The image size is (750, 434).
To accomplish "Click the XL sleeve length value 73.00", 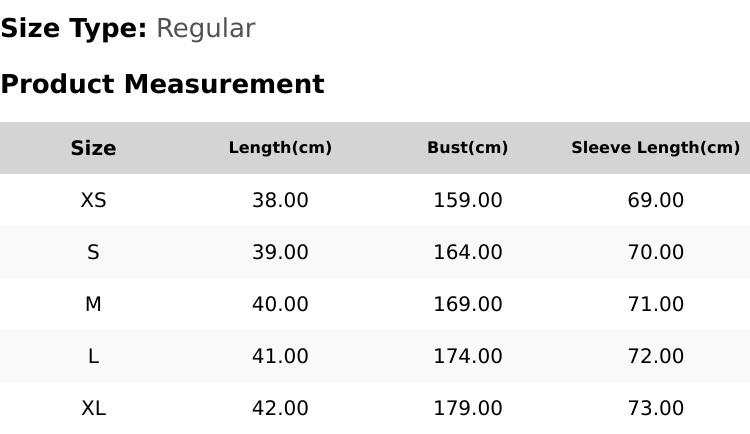I will pyautogui.click(x=656, y=408).
